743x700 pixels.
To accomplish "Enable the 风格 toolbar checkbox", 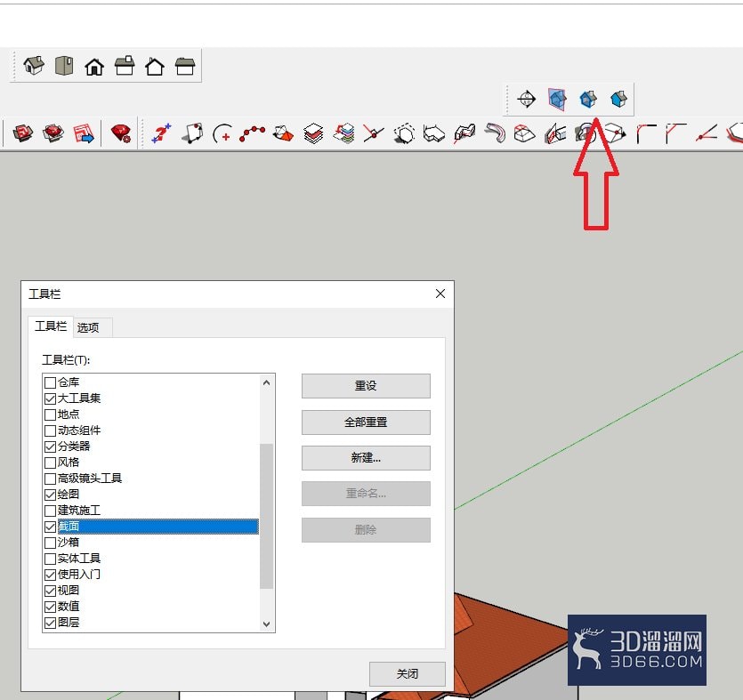I will [x=50, y=463].
